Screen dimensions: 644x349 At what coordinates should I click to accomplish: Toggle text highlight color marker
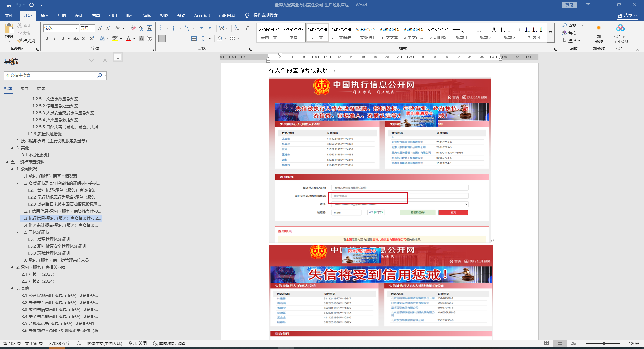pyautogui.click(x=115, y=38)
